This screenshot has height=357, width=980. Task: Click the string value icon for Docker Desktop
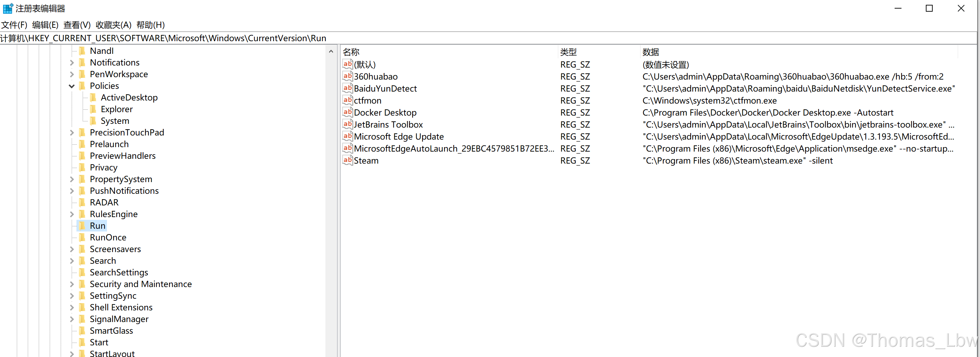[x=347, y=112]
